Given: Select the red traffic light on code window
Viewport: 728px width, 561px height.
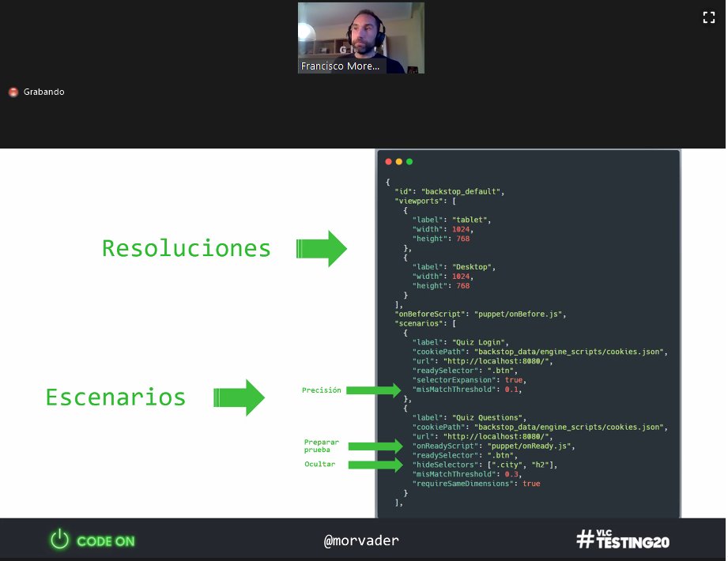Looking at the screenshot, I should pyautogui.click(x=388, y=161).
